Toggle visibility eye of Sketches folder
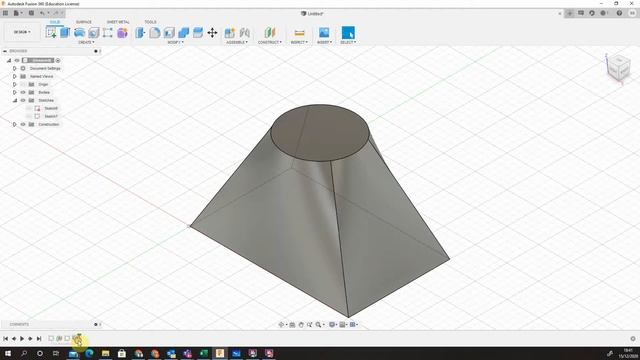This screenshot has height=360, width=640. [23, 100]
